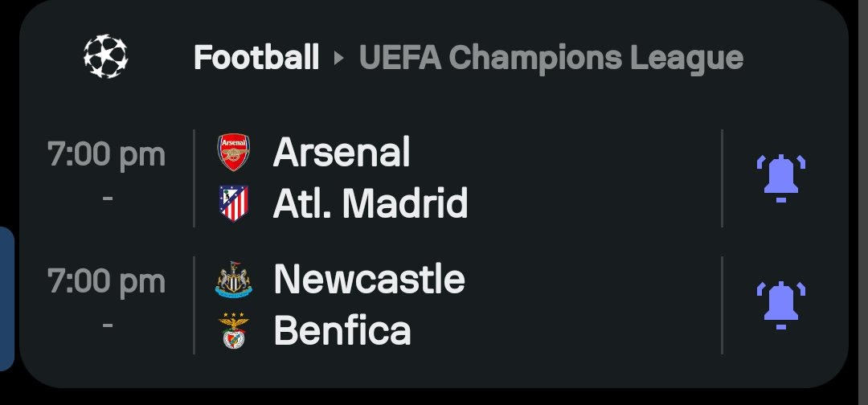This screenshot has width=868, height=405.
Task: Select the Benfica team name
Action: (x=342, y=329)
